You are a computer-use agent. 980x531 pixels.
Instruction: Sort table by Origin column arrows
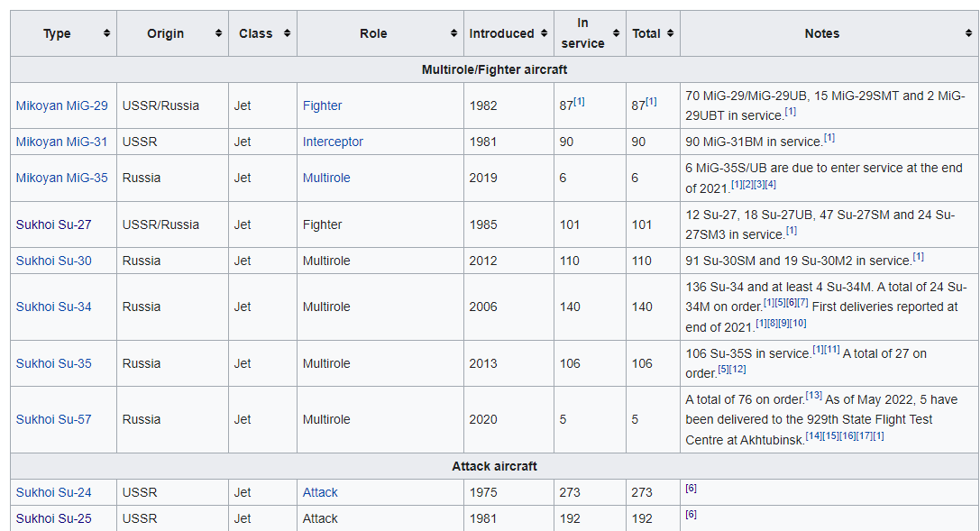click(x=219, y=33)
